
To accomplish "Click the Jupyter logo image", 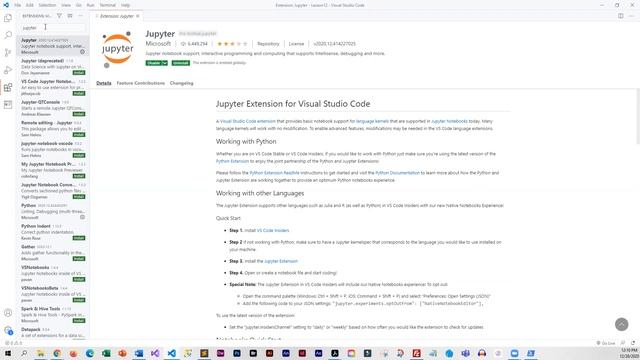I will tap(117, 49).
